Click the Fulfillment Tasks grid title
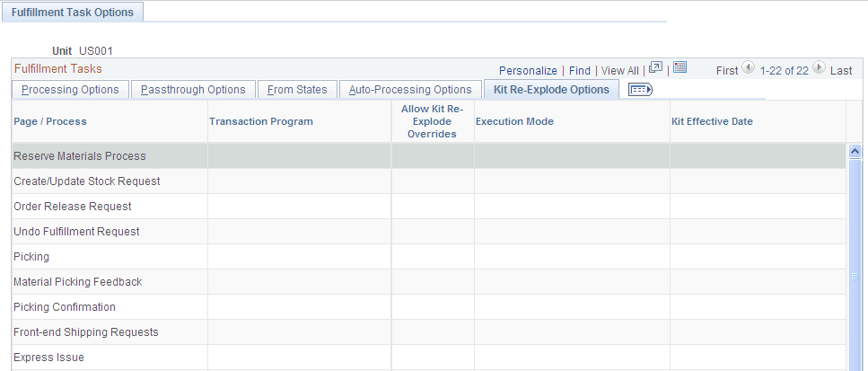The image size is (868, 371). (x=58, y=68)
